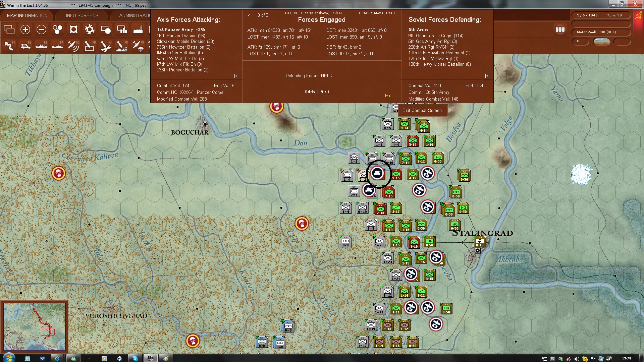Click the Motor Pool value field
Screen dimensions: 644x362
tap(601, 32)
